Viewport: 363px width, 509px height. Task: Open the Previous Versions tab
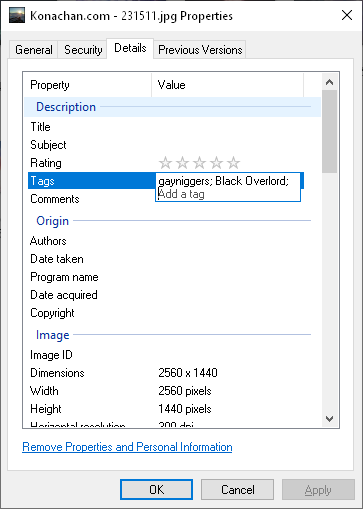point(200,50)
